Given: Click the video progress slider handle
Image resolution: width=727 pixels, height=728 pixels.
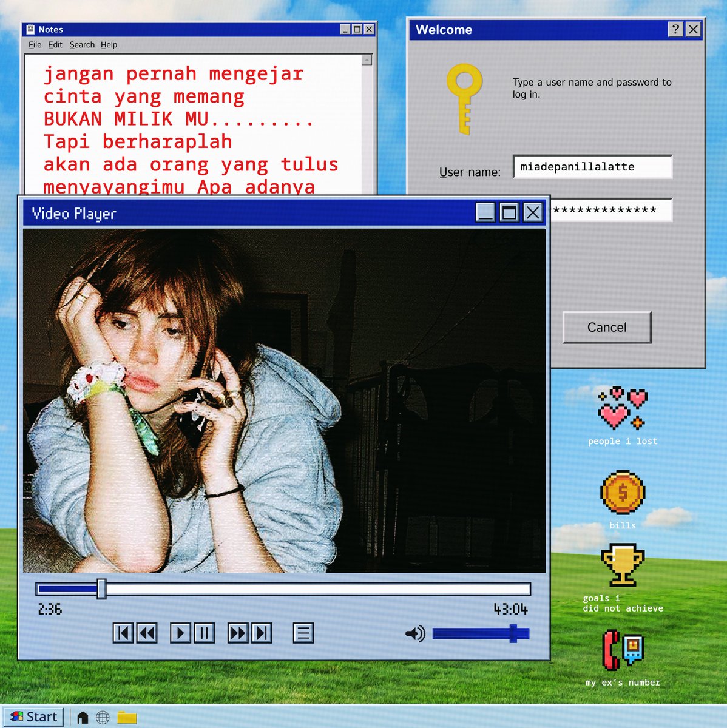Looking at the screenshot, I should pyautogui.click(x=101, y=588).
